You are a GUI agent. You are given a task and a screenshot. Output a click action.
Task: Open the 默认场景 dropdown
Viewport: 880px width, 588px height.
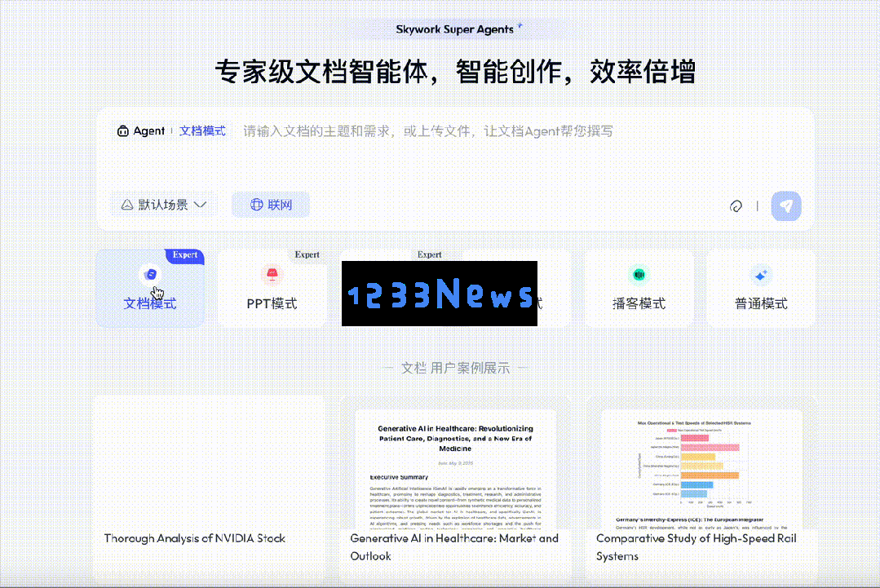[163, 205]
